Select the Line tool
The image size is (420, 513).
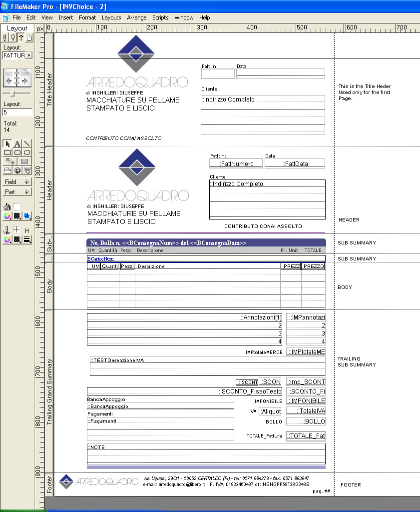pyautogui.click(x=27, y=143)
